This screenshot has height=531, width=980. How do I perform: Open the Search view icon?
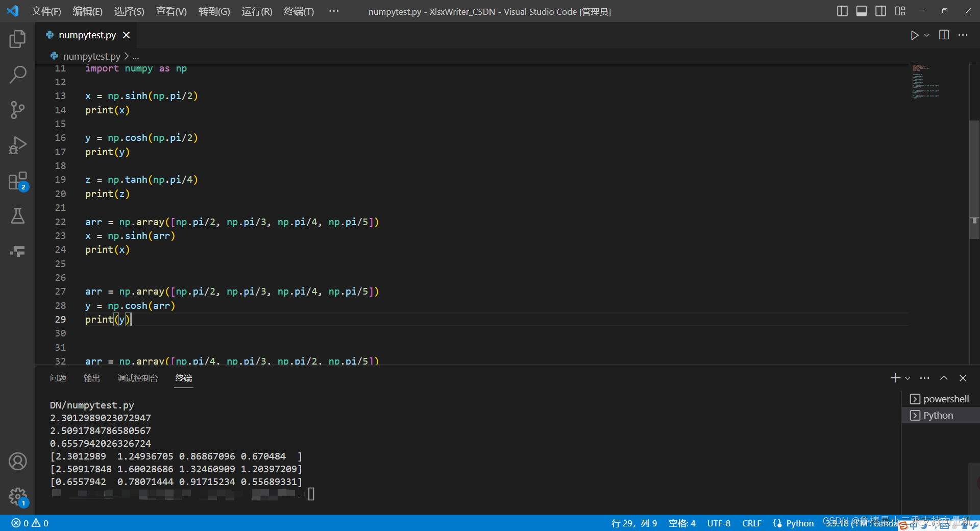pyautogui.click(x=17, y=75)
